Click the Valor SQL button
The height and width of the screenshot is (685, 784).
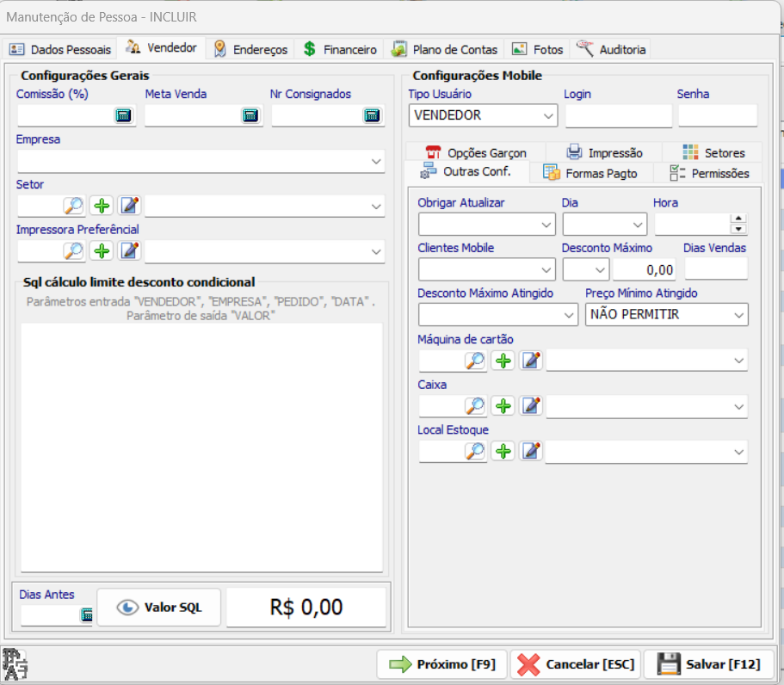coord(159,607)
